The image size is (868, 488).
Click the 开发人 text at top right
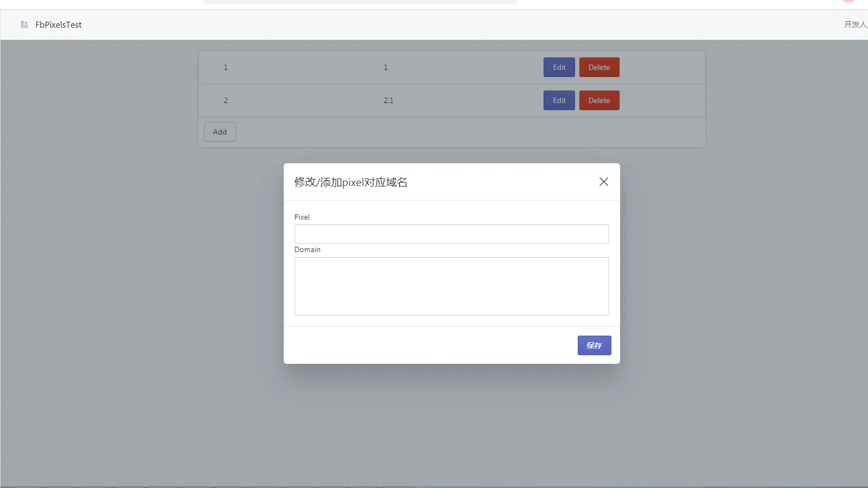pyautogui.click(x=856, y=24)
